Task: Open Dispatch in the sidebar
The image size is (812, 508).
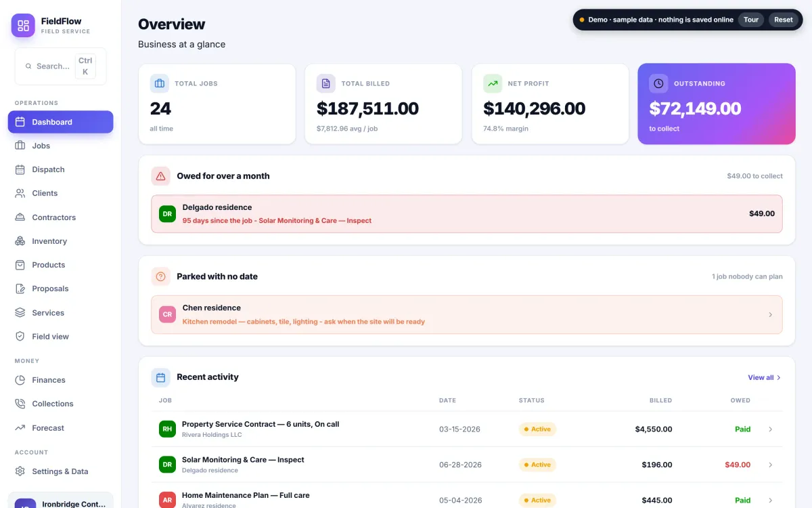Action: 60,169
